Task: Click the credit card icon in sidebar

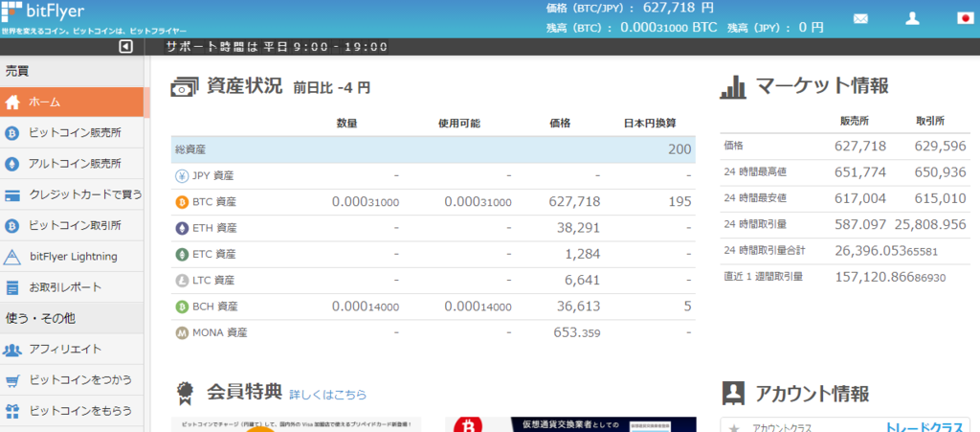Action: pos(11,195)
